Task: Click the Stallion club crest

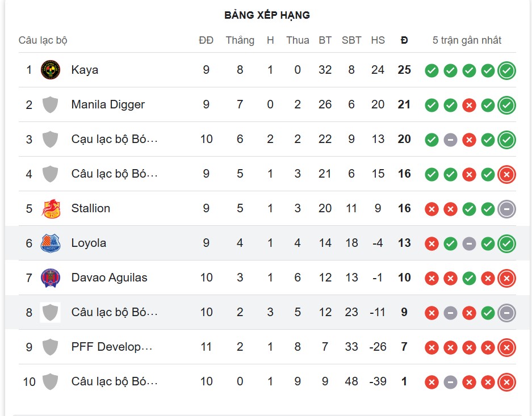Action: (51, 208)
